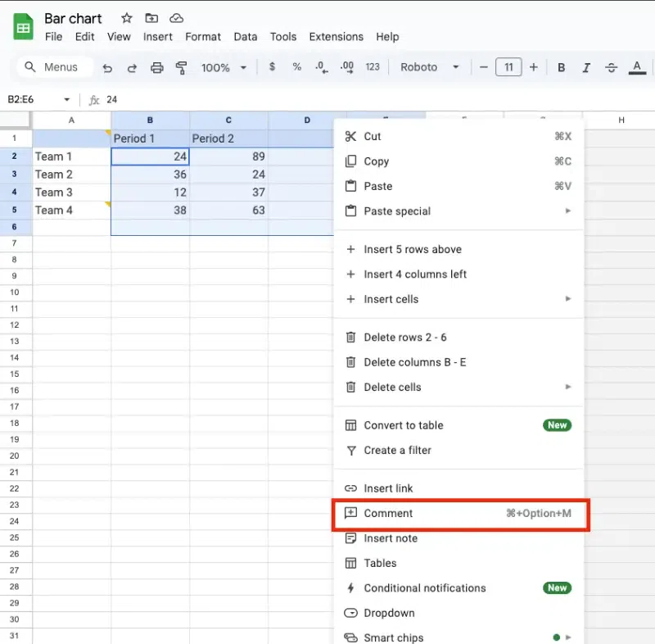Image resolution: width=655 pixels, height=644 pixels.
Task: Format selection as percent
Action: coord(296,67)
